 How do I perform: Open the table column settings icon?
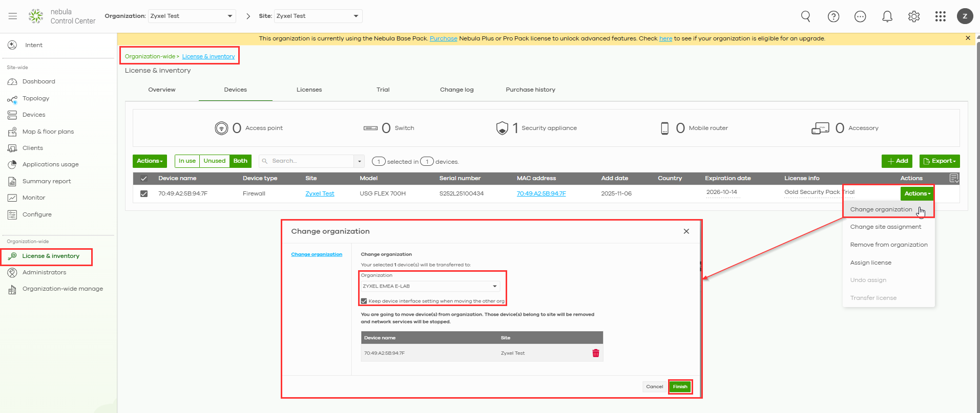tap(954, 178)
